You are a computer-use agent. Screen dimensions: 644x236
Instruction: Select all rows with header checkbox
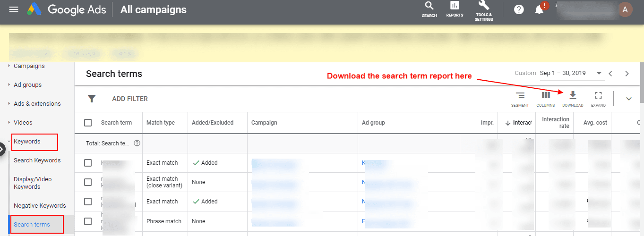[88, 123]
